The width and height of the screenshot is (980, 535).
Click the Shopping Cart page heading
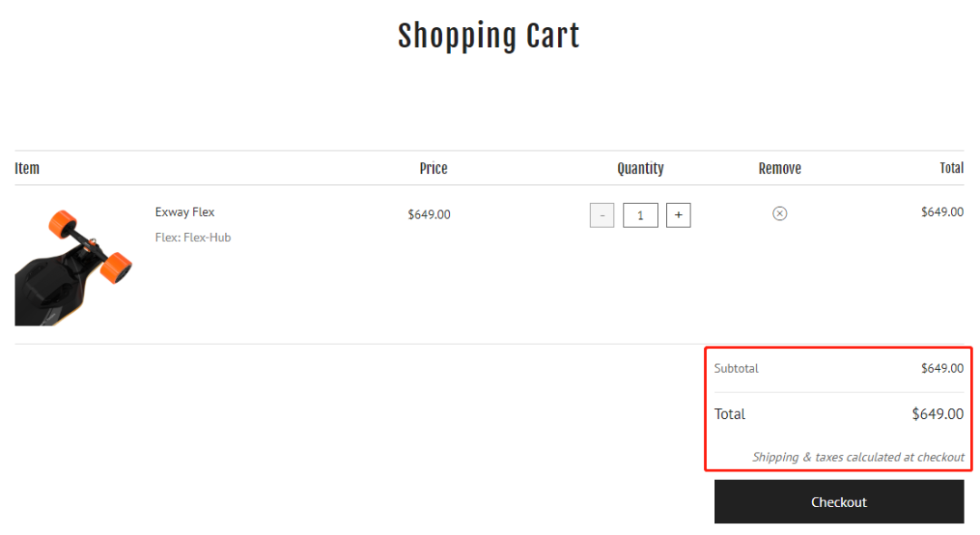click(488, 36)
